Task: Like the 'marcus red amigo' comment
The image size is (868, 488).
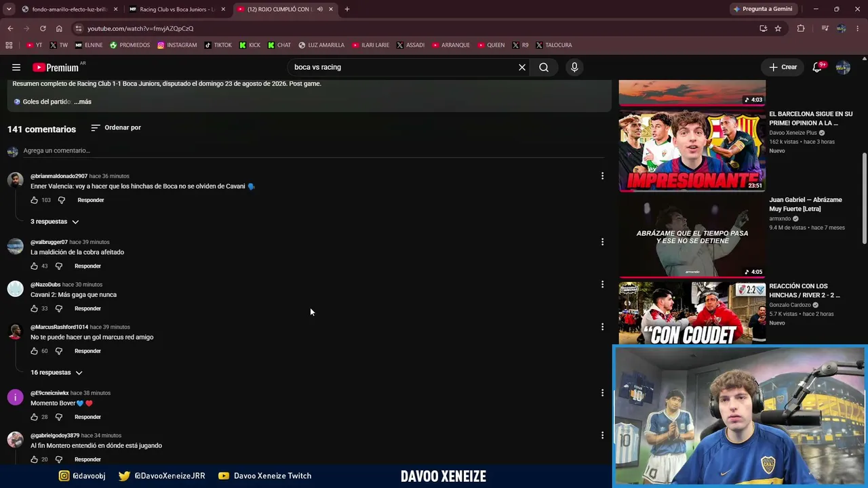Action: [x=34, y=351]
